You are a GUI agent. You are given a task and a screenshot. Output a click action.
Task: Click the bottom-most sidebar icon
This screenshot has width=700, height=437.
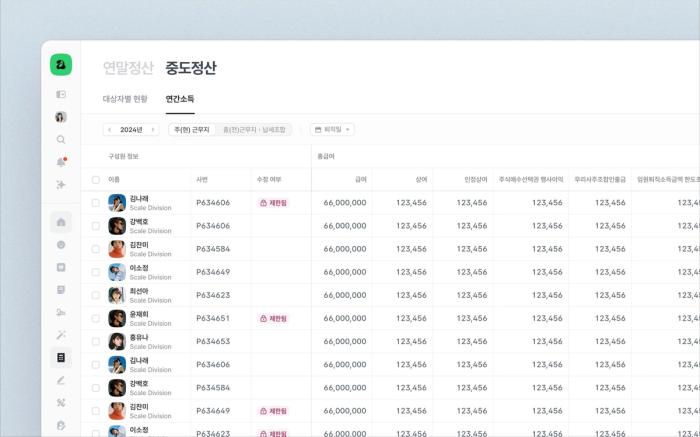[x=61, y=425]
